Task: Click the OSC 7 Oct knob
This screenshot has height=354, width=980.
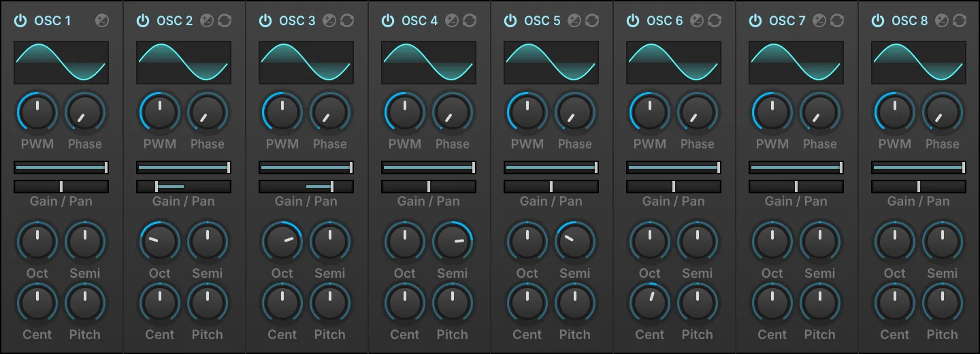Action: [772, 241]
